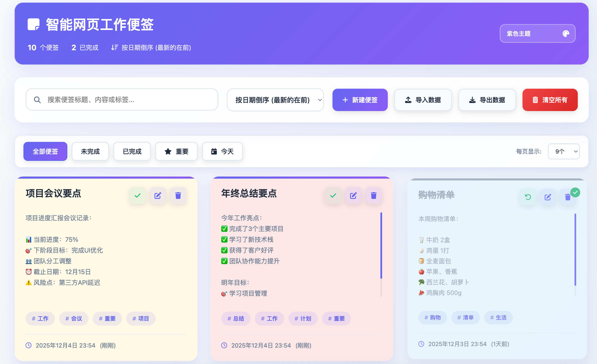Switch to the 未完成 filter tab

click(x=90, y=151)
